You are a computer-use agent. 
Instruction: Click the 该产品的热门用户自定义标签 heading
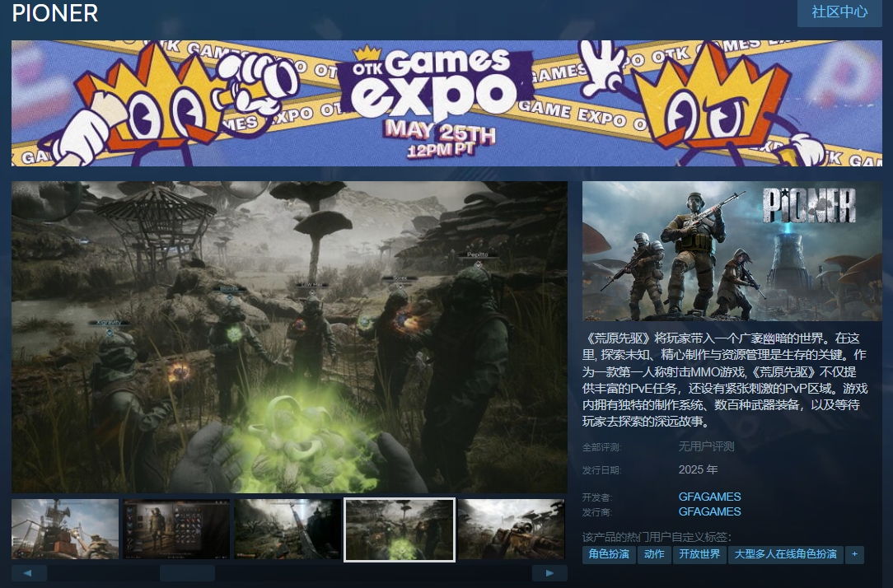[657, 537]
